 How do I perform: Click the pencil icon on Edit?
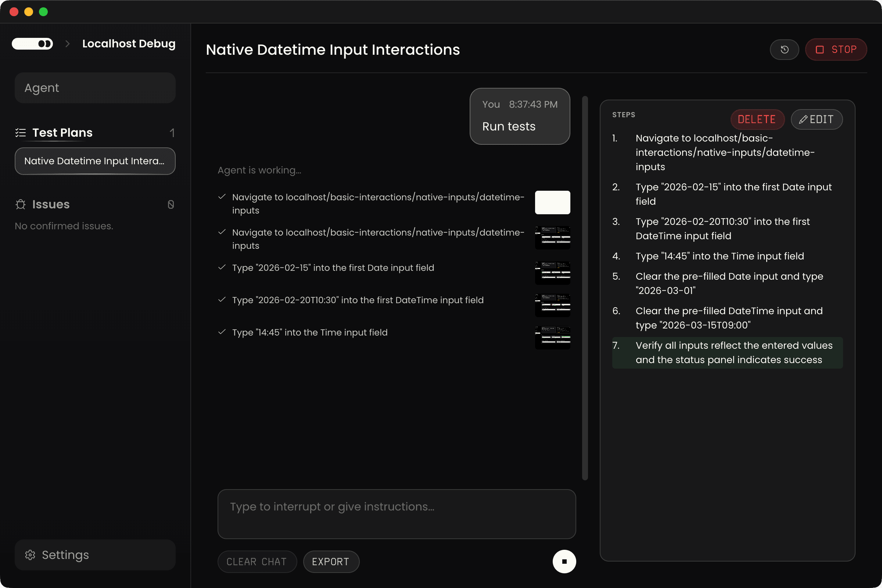click(803, 120)
